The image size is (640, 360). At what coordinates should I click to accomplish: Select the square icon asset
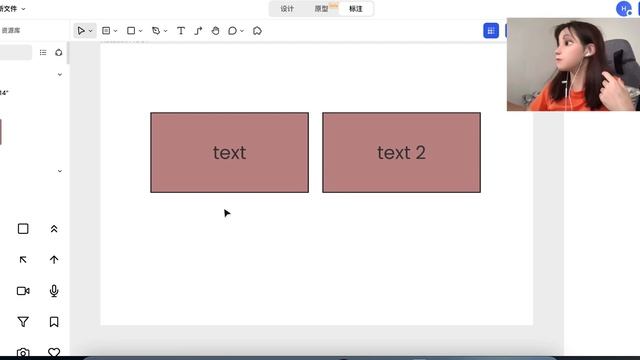point(23,229)
